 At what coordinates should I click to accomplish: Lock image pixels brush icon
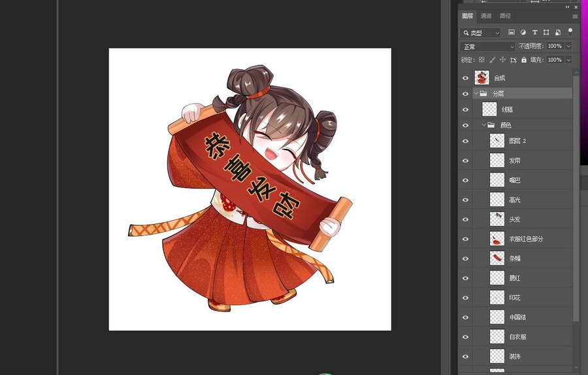[493, 59]
